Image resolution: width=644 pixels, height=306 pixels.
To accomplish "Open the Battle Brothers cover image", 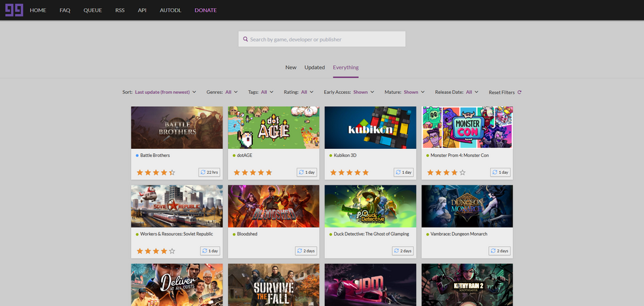I will click(x=177, y=127).
